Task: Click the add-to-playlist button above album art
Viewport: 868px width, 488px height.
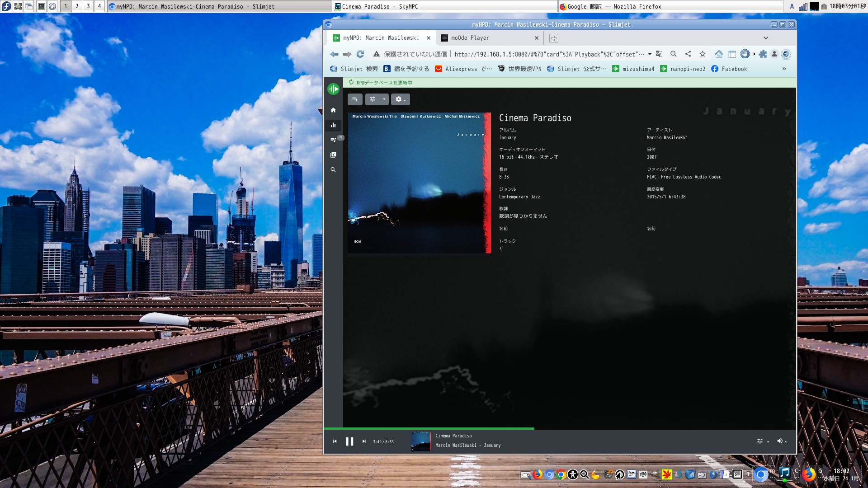Action: (x=355, y=99)
